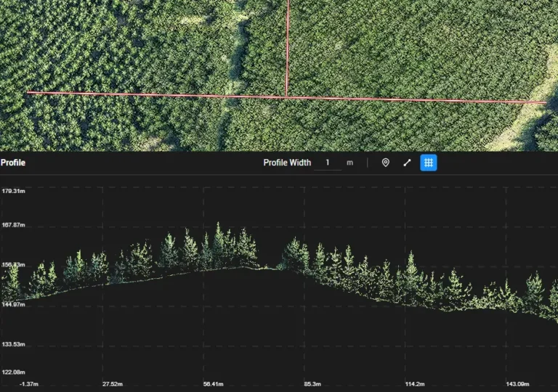Click the Profile panel title

click(x=13, y=163)
